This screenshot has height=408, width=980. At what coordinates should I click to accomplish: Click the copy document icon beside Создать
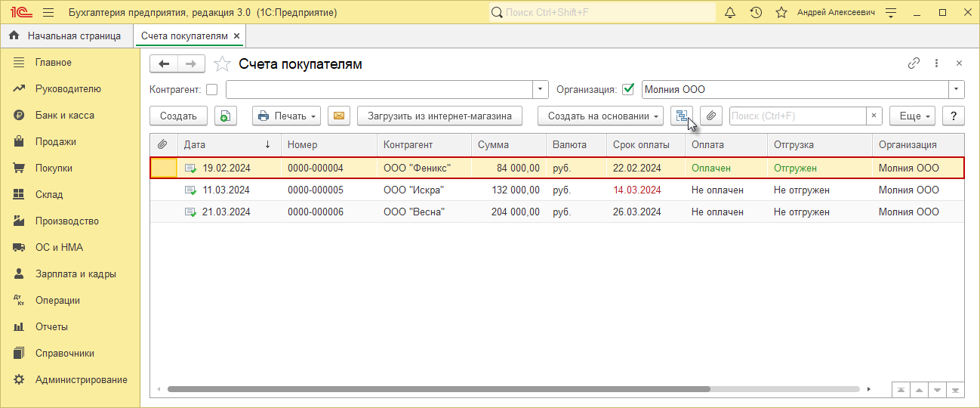(226, 116)
